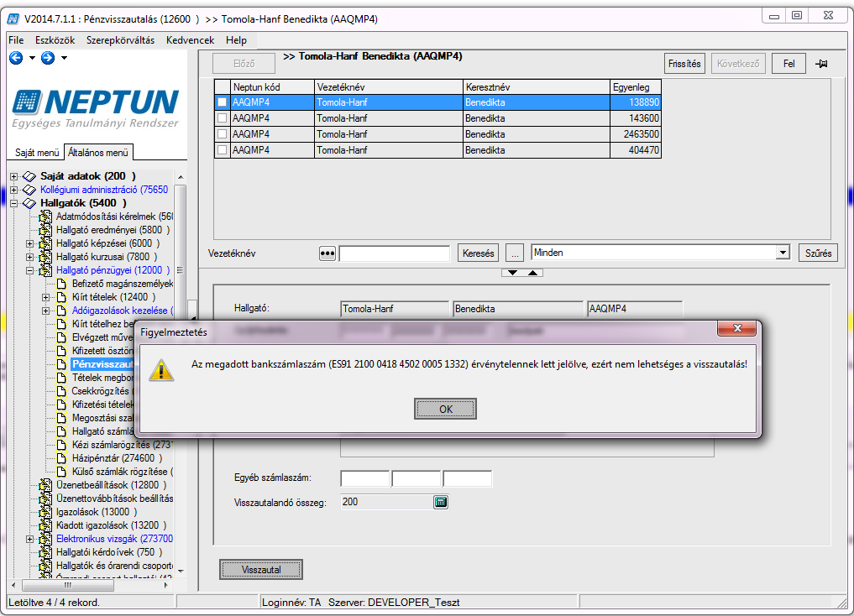Click the Neptun app icon in title bar
Screen dimensions: 854x616
click(x=13, y=19)
